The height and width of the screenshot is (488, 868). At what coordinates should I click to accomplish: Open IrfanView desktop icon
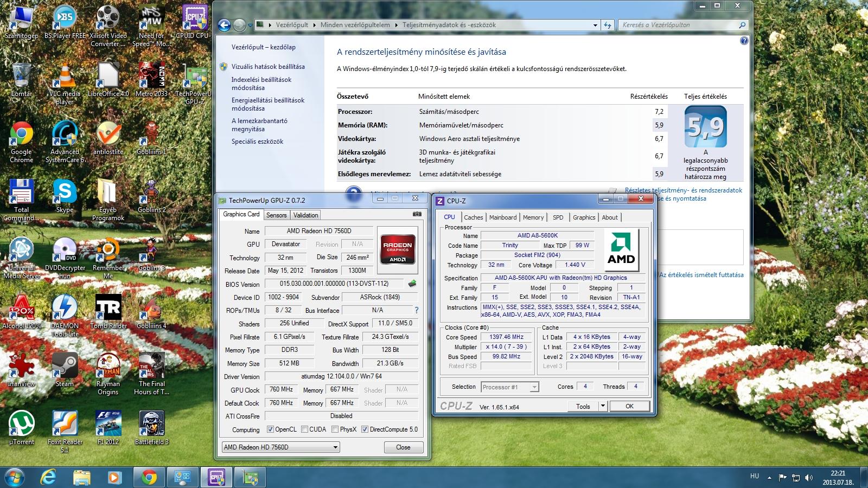click(x=22, y=370)
